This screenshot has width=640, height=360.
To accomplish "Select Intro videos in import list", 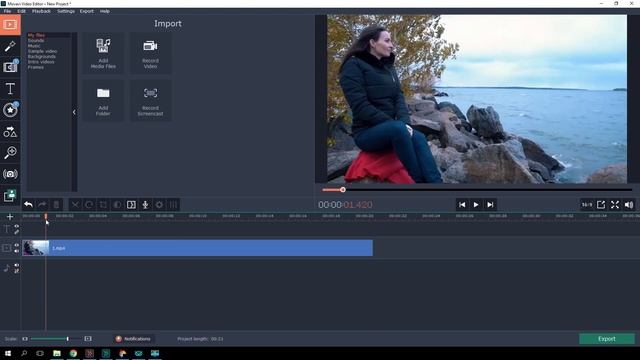I will click(x=41, y=62).
